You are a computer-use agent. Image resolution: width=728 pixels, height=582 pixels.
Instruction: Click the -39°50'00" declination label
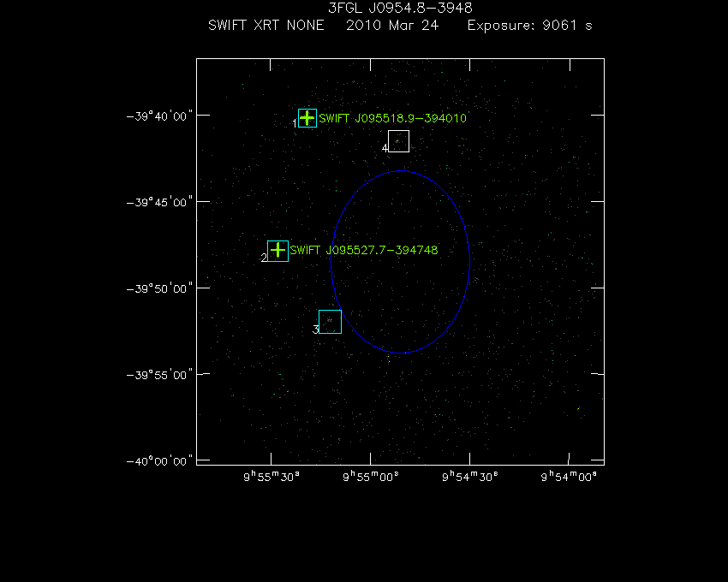[159, 288]
